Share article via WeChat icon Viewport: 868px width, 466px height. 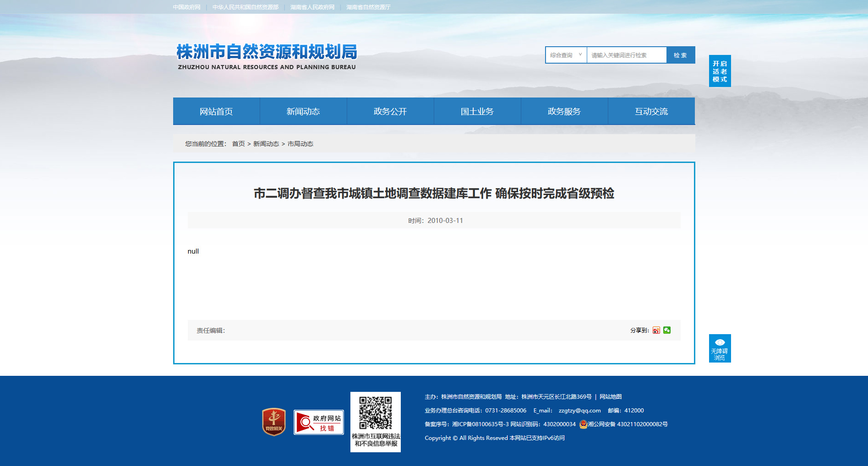coord(667,330)
